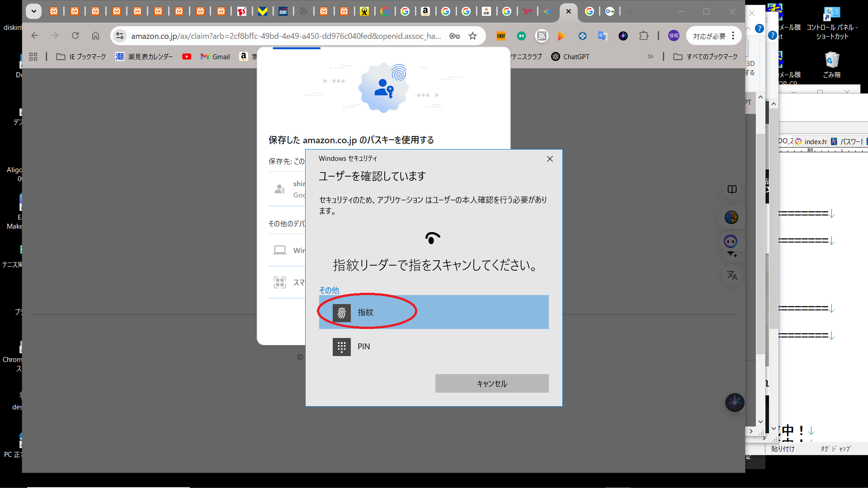Bookmark page with star icon
The height and width of the screenshot is (488, 868).
coord(472,36)
